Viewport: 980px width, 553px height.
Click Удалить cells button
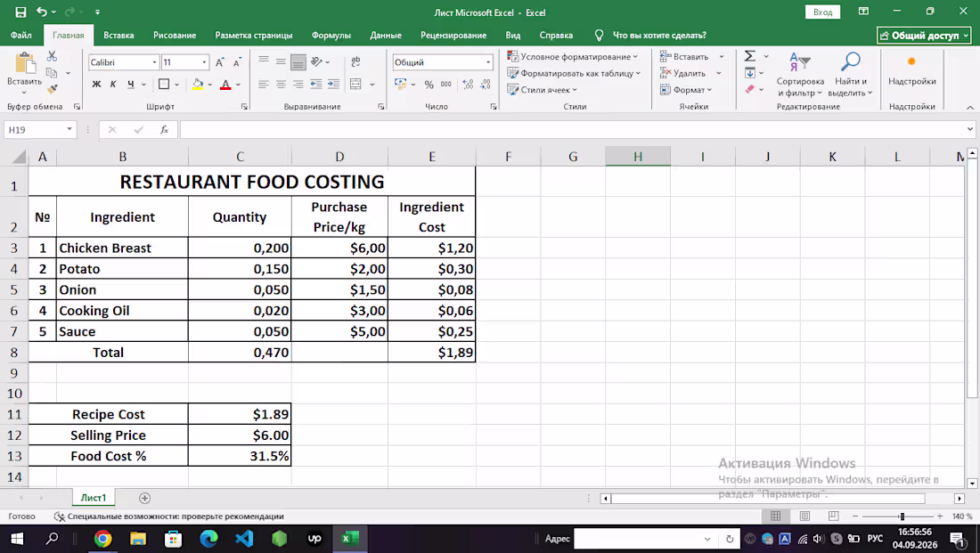tap(683, 73)
